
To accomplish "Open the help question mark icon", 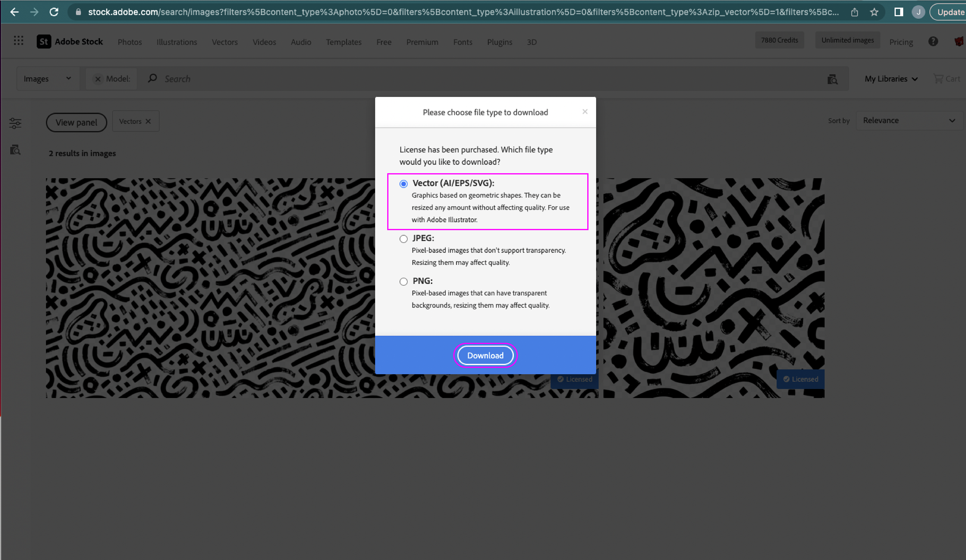I will pos(933,41).
